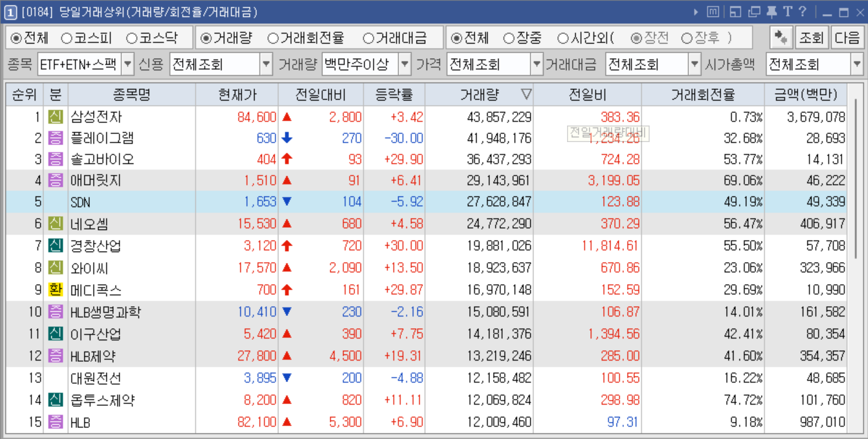868x439 pixels.
Task: Select the 거래회전율 radio button
Action: [273, 38]
